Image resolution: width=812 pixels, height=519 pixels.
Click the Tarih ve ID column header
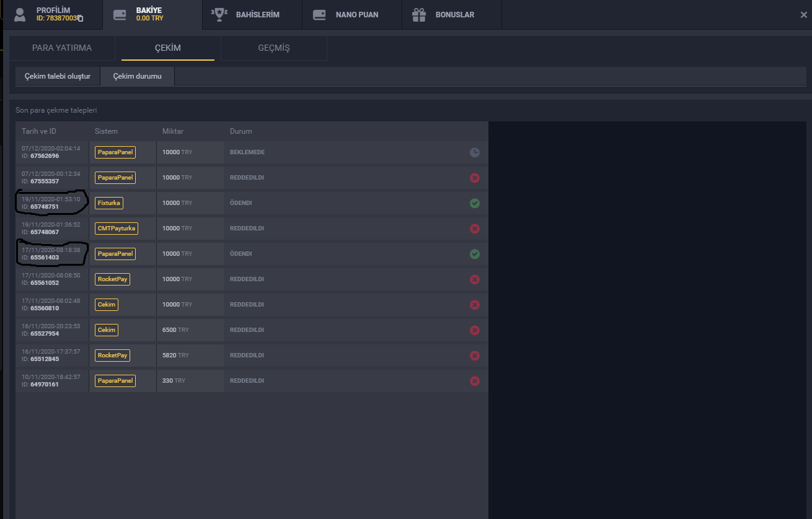click(x=39, y=131)
